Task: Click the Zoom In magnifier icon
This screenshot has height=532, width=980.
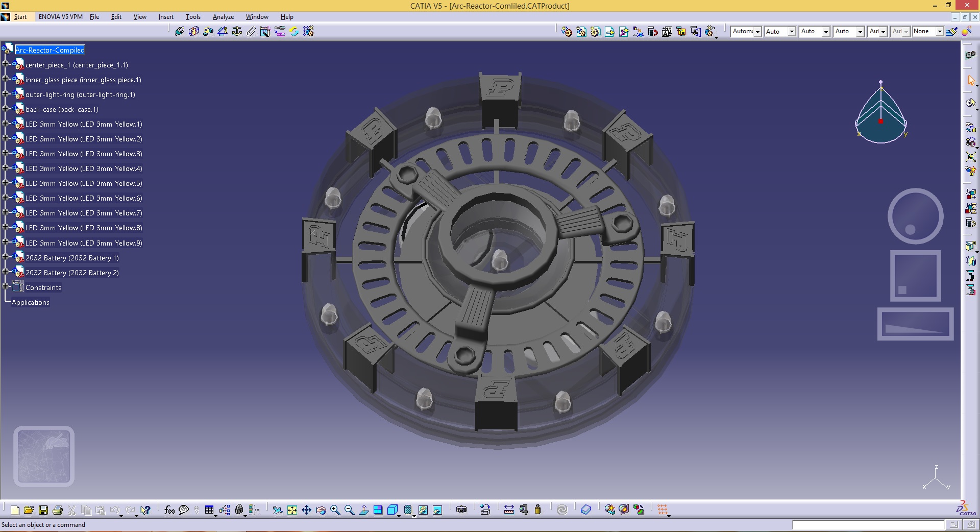Action: pyautogui.click(x=335, y=510)
